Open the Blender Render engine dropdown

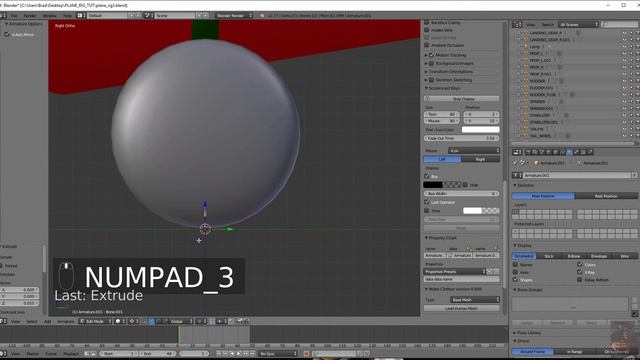[234, 16]
